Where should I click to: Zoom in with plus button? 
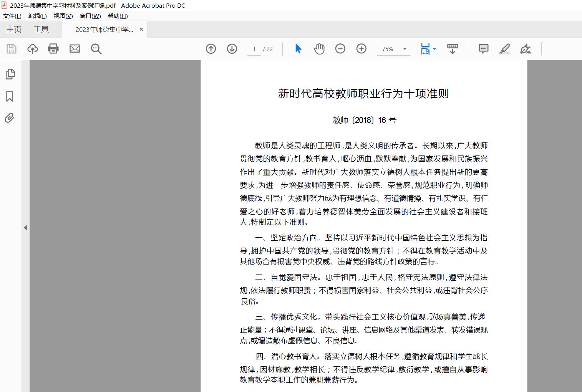(361, 49)
